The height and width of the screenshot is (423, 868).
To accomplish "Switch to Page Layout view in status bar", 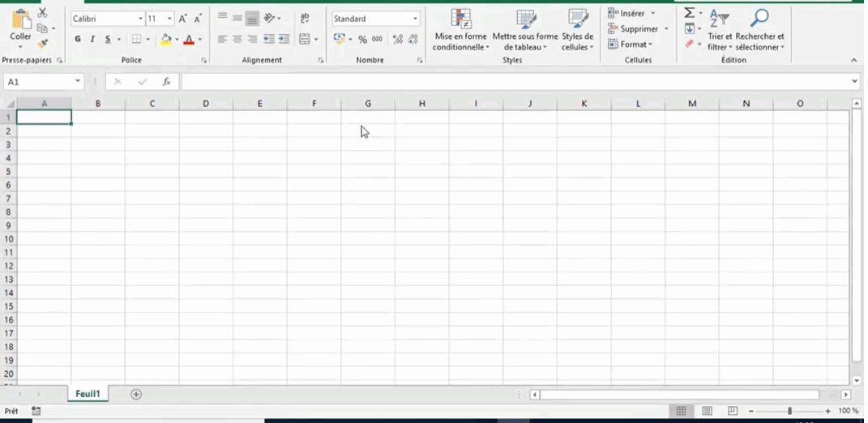I will (x=707, y=411).
